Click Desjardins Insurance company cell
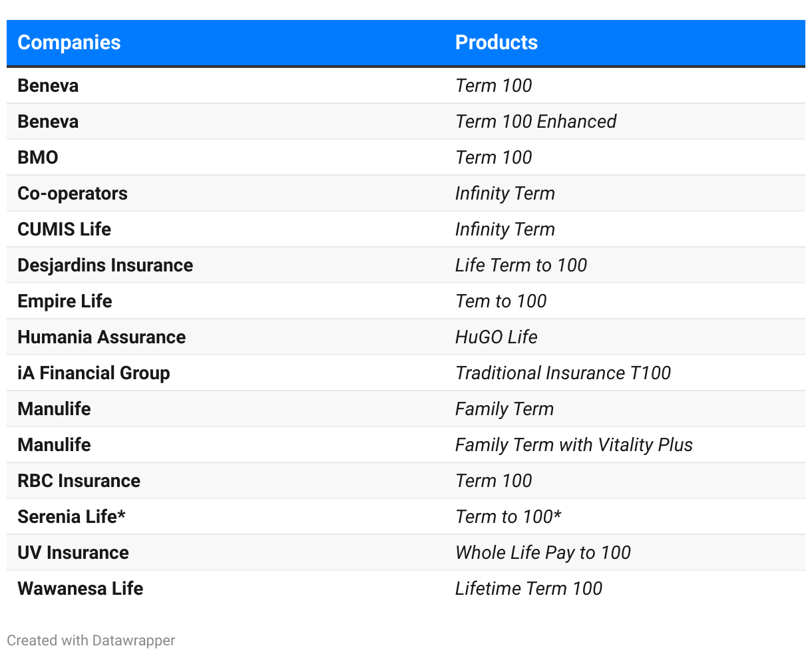This screenshot has width=812, height=656. point(105,265)
